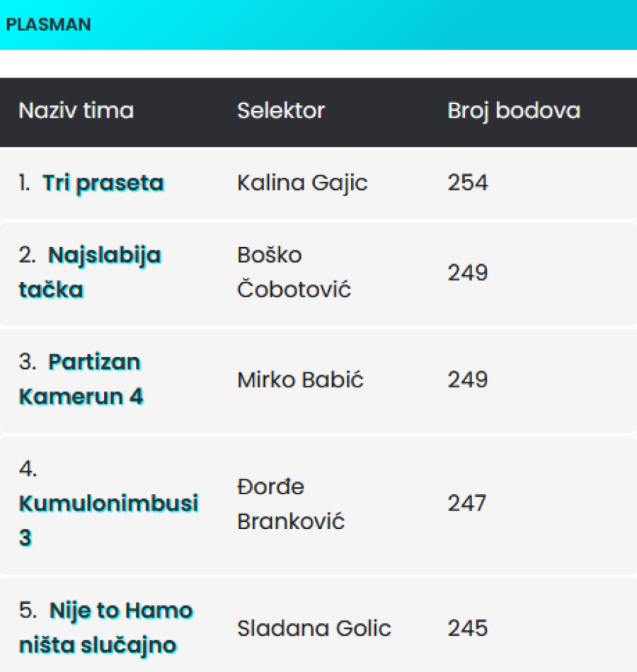This screenshot has height=672, width=637.
Task: Open the Tri praseta team link
Action: 103,183
